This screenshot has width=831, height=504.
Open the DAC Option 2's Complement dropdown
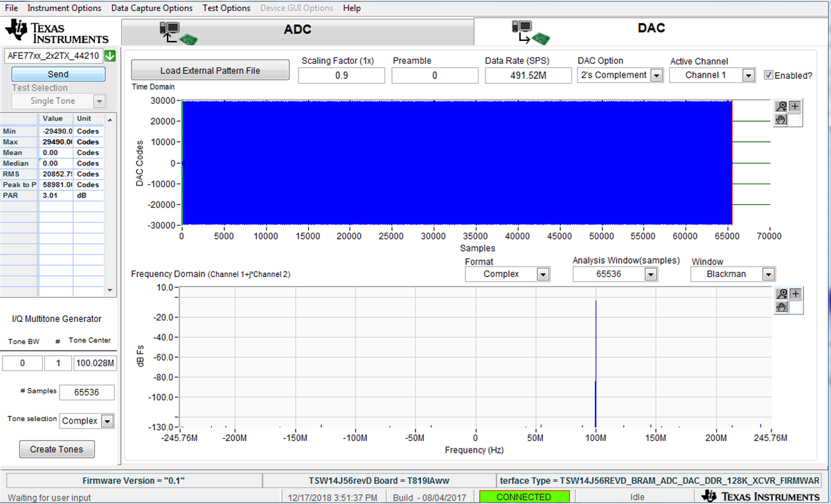point(655,75)
